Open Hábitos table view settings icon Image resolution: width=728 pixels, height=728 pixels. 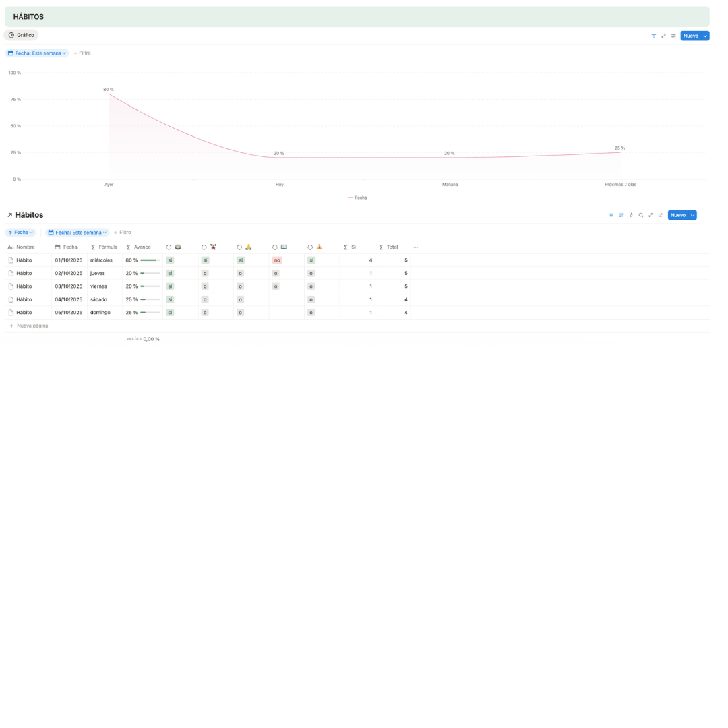pos(661,215)
